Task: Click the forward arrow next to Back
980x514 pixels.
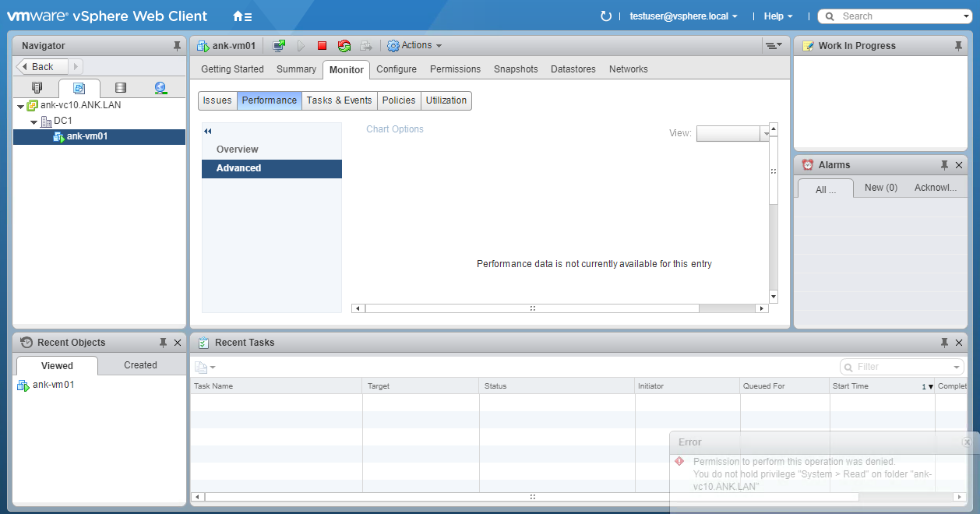Action: 76,67
